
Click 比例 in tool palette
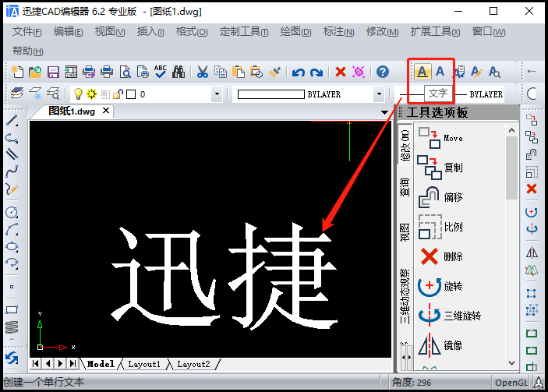440,227
